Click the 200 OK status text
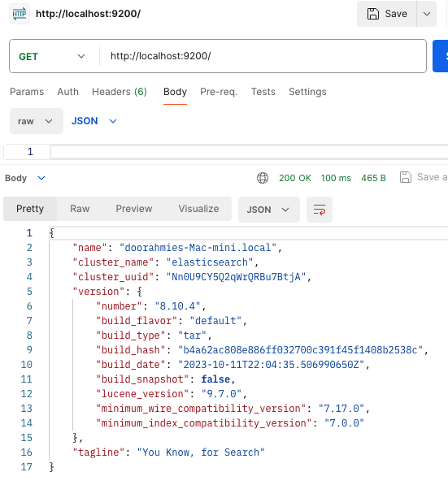This screenshot has width=448, height=498. 295,178
